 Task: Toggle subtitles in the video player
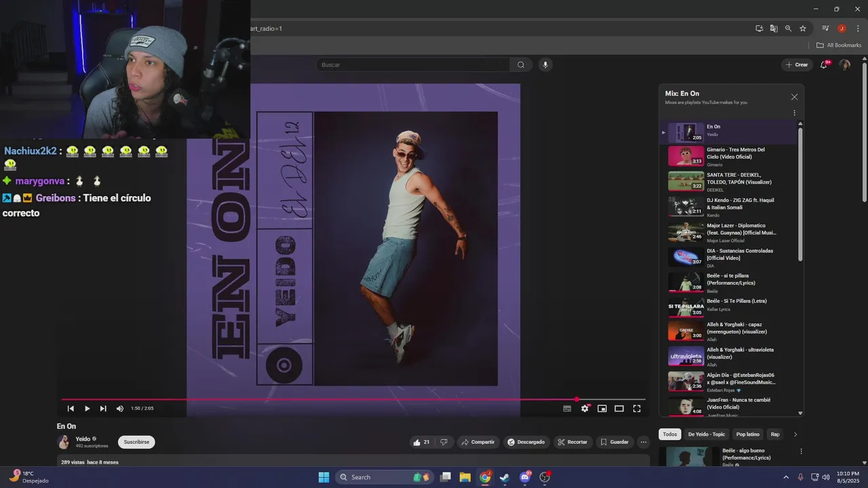567,409
